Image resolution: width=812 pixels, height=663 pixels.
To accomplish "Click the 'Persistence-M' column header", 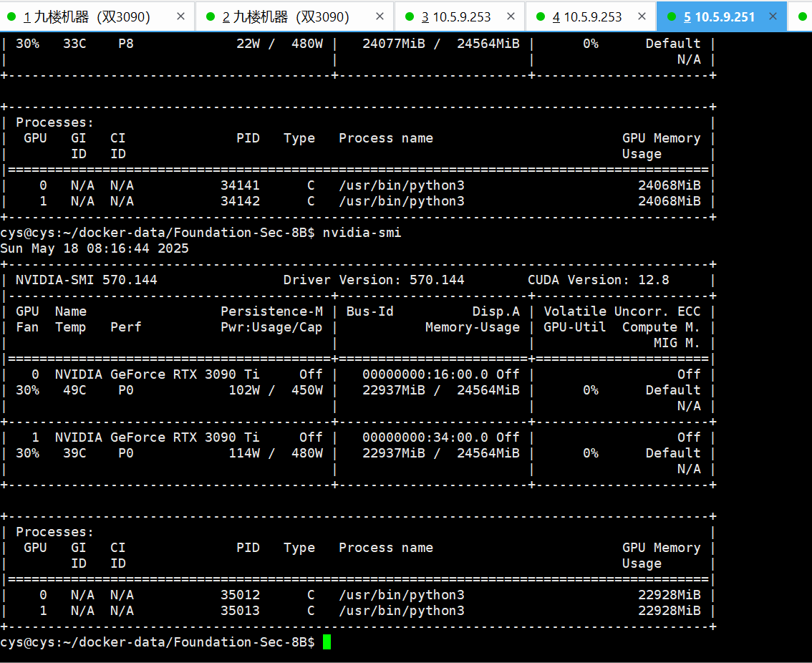I will pos(272,311).
